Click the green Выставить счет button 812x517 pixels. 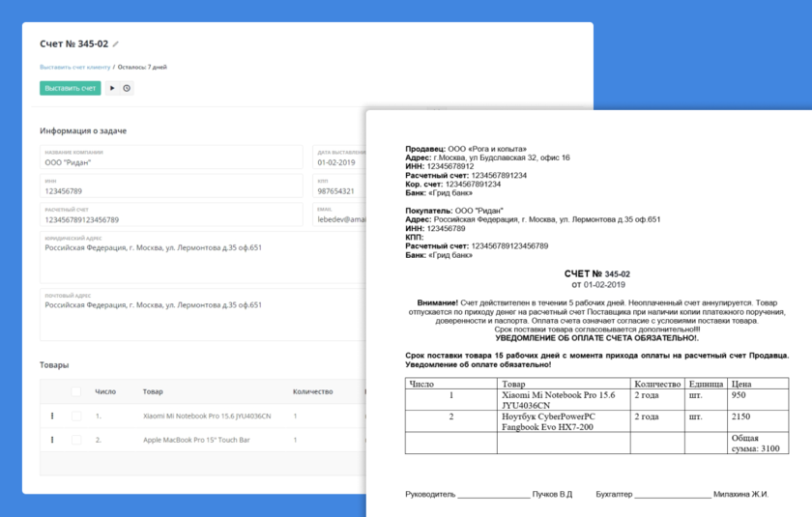(70, 88)
